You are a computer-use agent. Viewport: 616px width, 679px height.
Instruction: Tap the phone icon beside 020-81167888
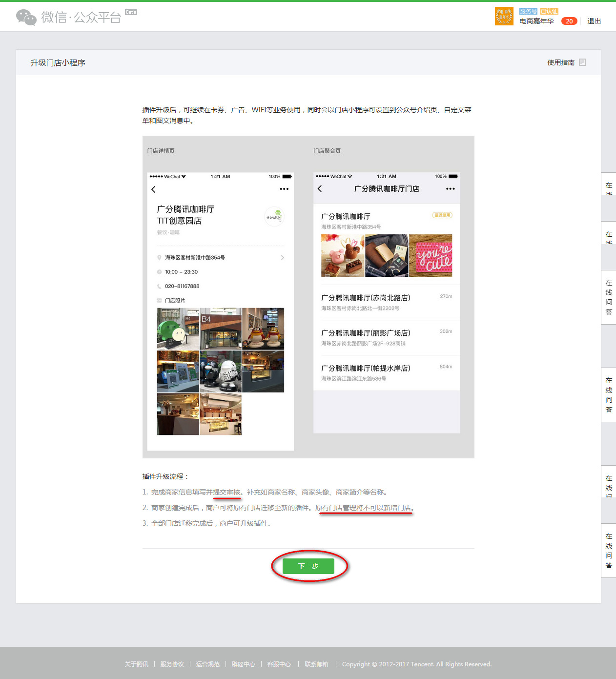pyautogui.click(x=159, y=287)
